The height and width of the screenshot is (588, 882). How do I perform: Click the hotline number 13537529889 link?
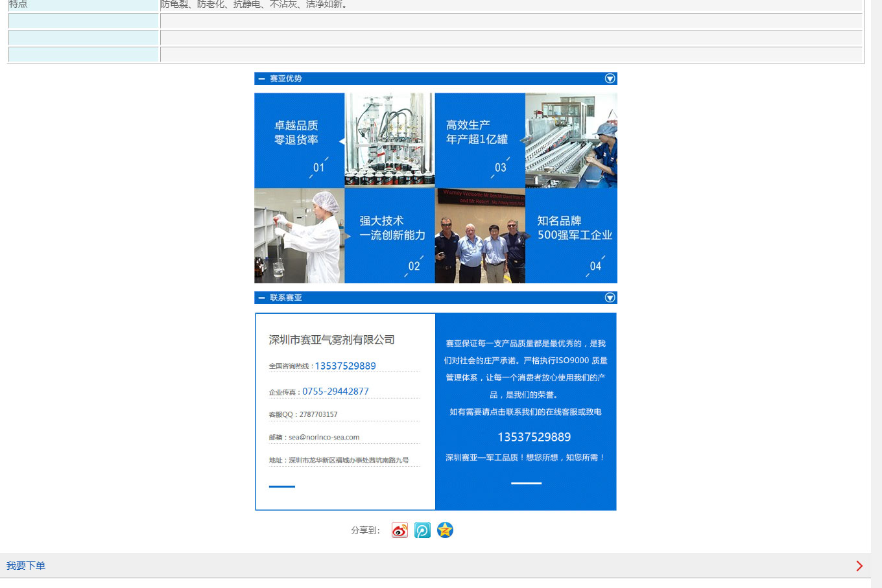[x=345, y=366]
